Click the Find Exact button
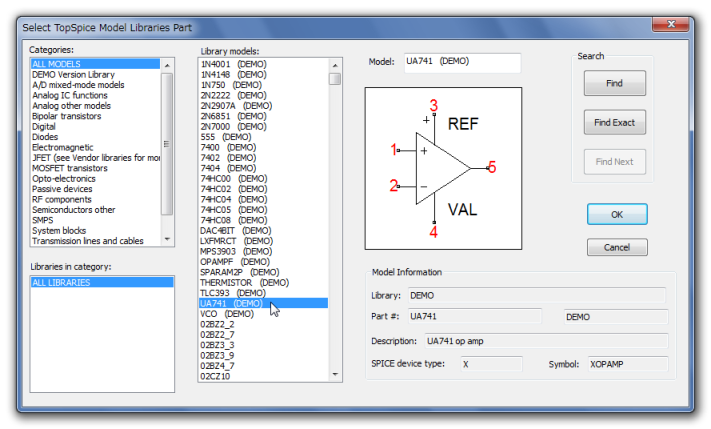Image resolution: width=711 pixels, height=429 pixels. (x=614, y=122)
